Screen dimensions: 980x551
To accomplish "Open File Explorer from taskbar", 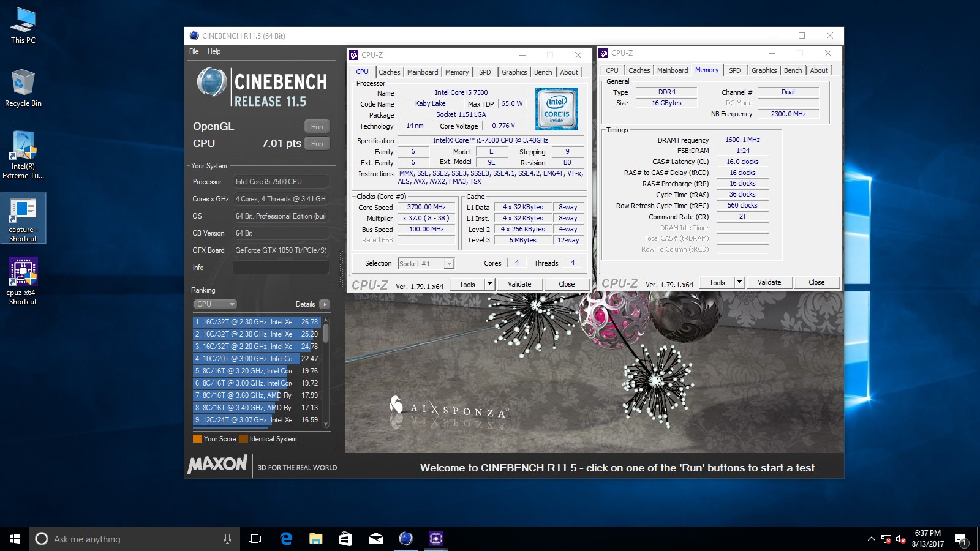I will pyautogui.click(x=315, y=539).
